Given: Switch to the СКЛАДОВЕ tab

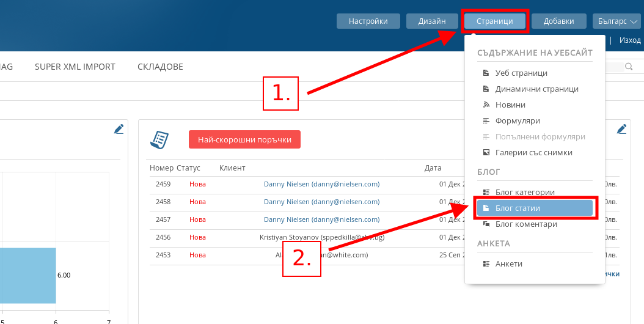Looking at the screenshot, I should [x=160, y=67].
